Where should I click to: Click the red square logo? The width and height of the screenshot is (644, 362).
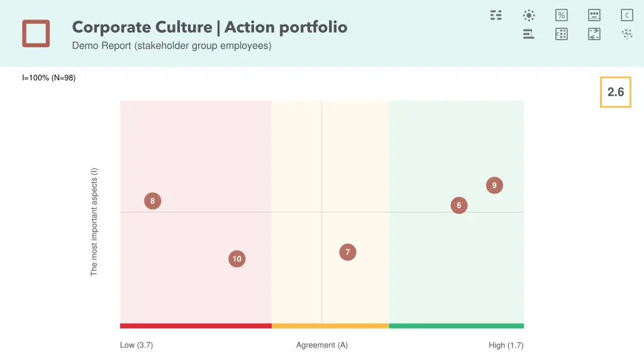[36, 33]
